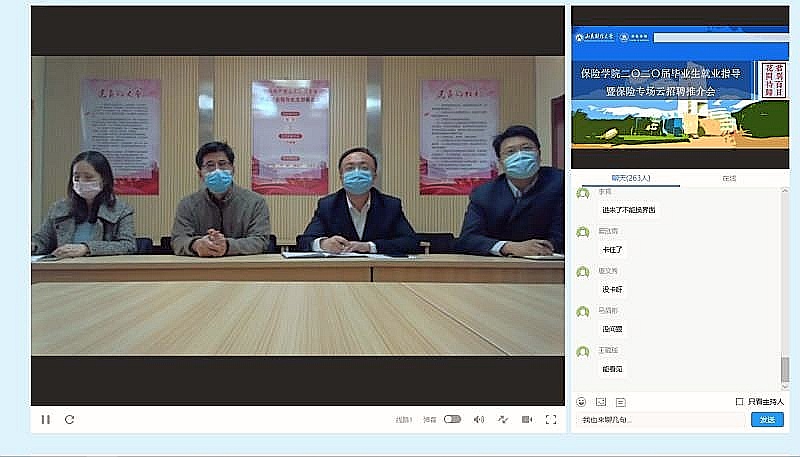The image size is (800, 457).
Task: Mute the volume speaker icon
Action: [x=479, y=420]
